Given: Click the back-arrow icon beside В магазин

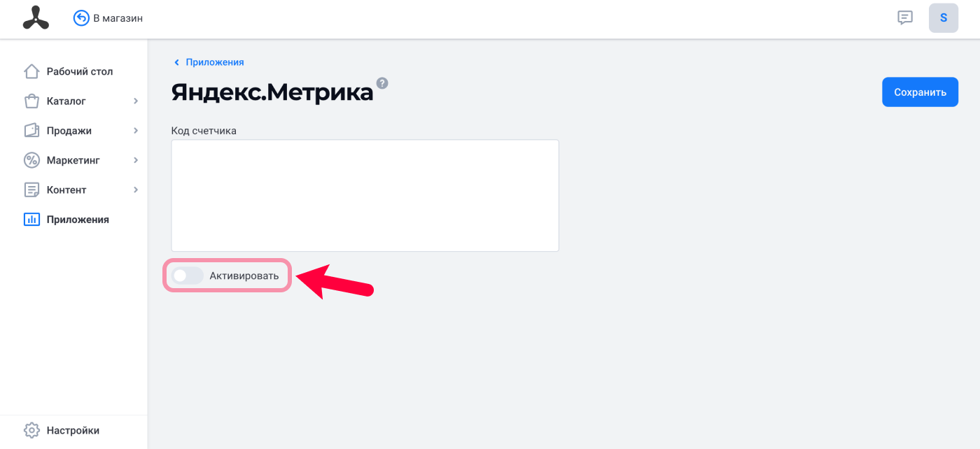Looking at the screenshot, I should click(x=81, y=18).
